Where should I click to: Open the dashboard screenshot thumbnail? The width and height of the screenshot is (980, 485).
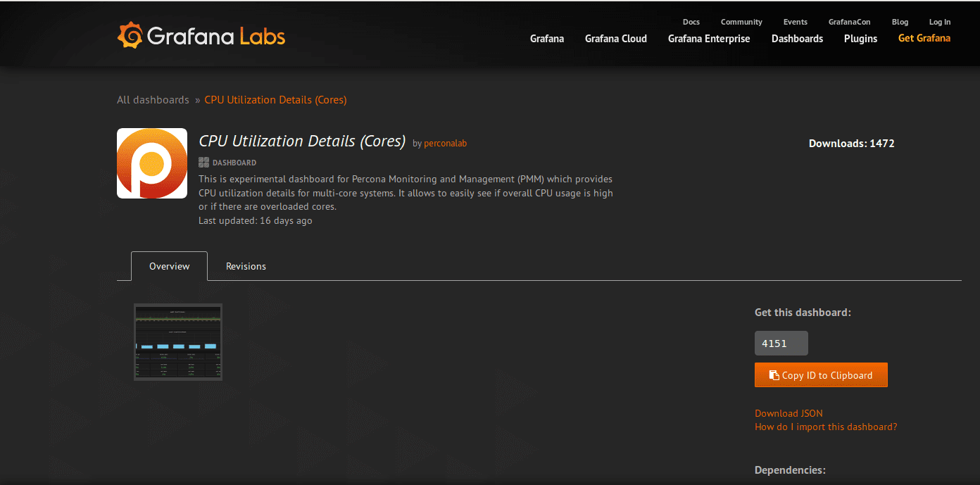click(178, 342)
